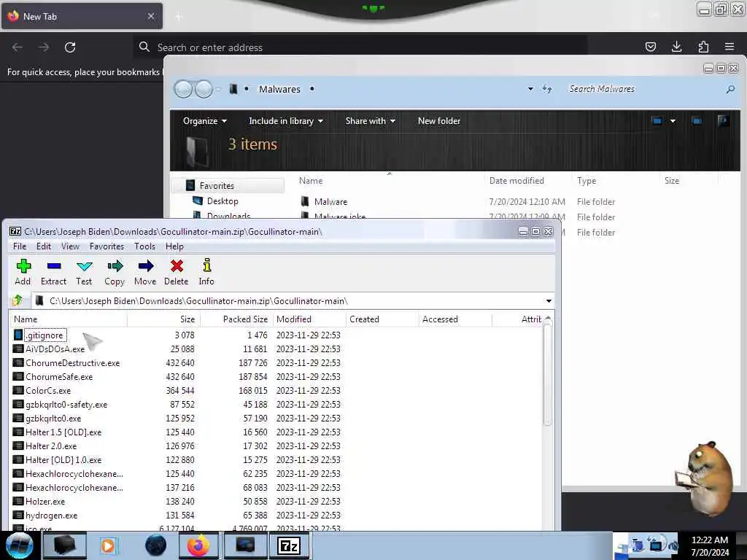Click the Move icon in 7-Zip
Screen dimensions: 747x560
click(x=146, y=265)
